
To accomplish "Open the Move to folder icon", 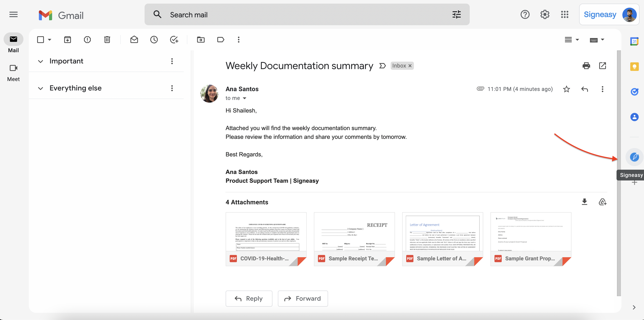I will pos(201,39).
